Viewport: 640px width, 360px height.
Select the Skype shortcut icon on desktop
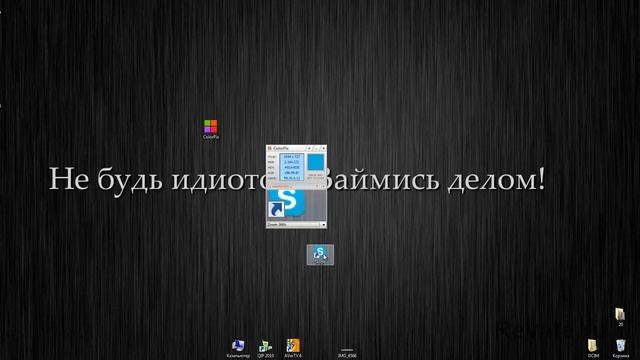(x=320, y=255)
